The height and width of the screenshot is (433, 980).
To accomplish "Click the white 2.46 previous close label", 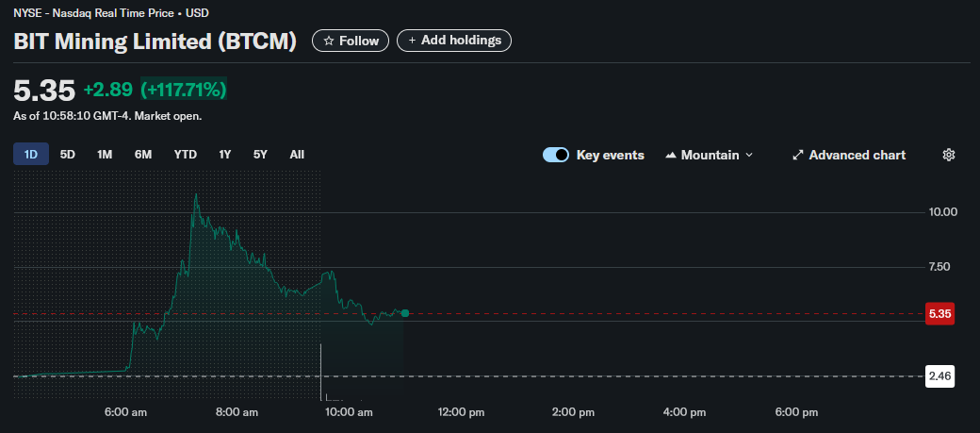I will coord(939,376).
